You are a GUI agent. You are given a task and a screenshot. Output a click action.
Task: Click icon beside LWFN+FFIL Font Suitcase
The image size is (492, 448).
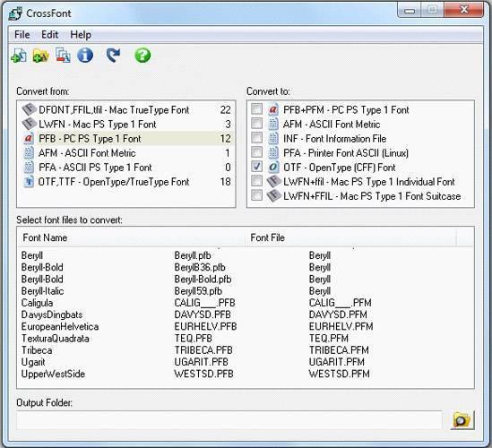pos(273,195)
